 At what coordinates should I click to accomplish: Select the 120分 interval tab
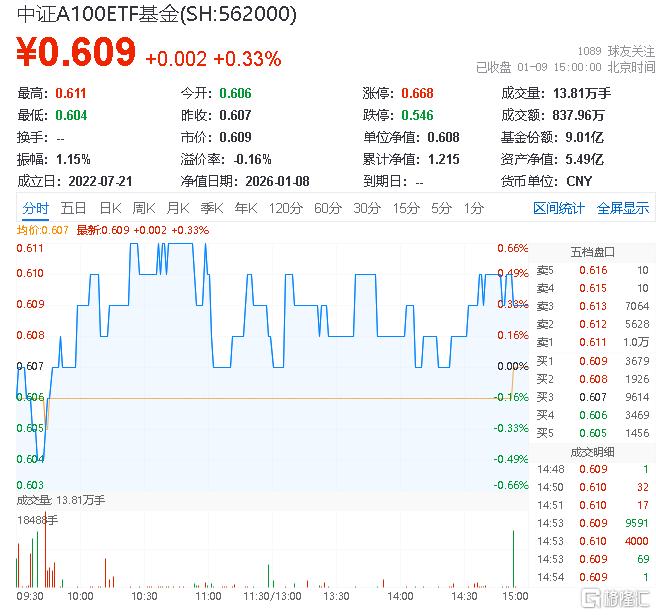click(x=286, y=208)
